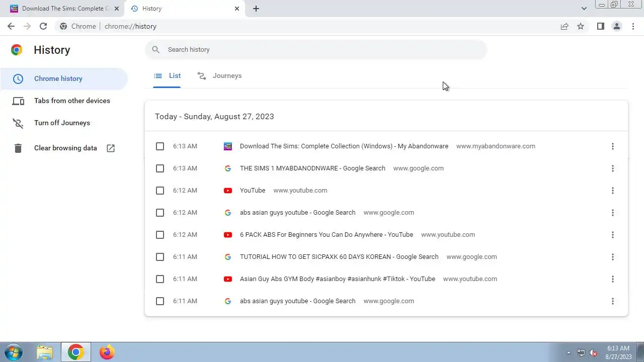Click the Search history field
This screenshot has width=644, height=362.
point(316,50)
